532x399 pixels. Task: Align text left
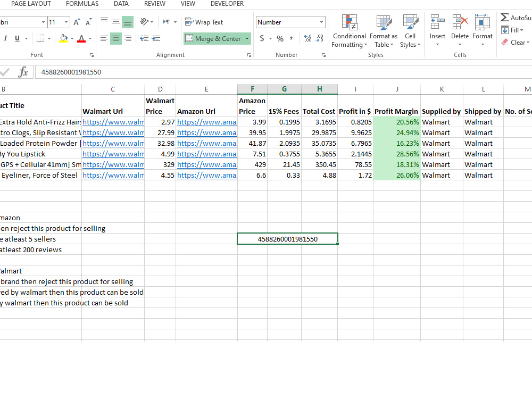pyautogui.click(x=104, y=38)
